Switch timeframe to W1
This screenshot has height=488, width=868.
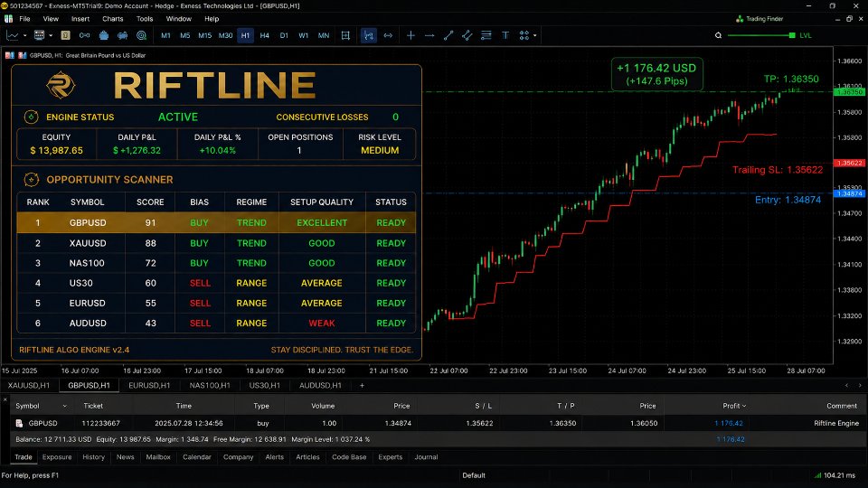304,35
